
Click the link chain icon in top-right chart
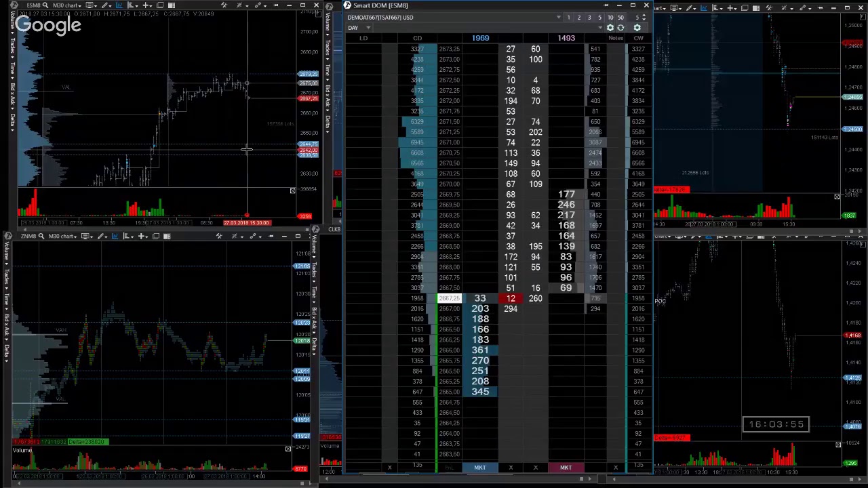coord(804,8)
